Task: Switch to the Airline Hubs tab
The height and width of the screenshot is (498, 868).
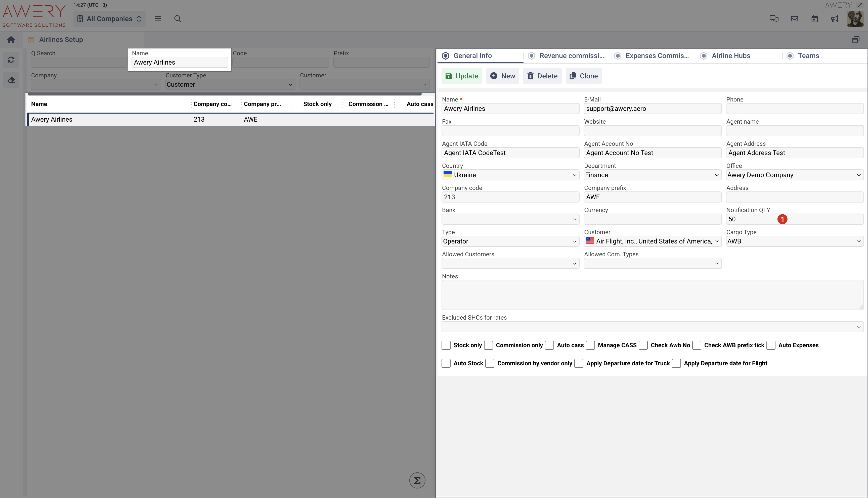Action: point(731,56)
